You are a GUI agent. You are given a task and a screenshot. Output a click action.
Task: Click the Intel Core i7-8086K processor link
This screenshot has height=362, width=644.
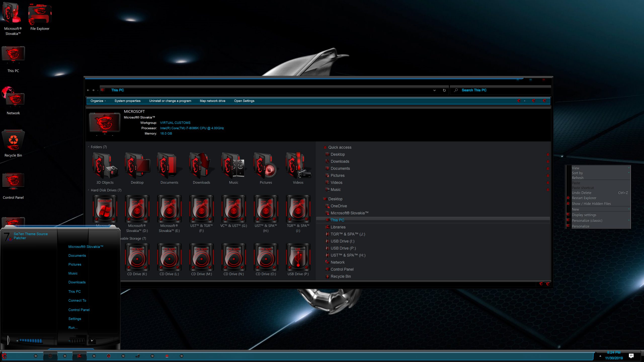pyautogui.click(x=192, y=128)
